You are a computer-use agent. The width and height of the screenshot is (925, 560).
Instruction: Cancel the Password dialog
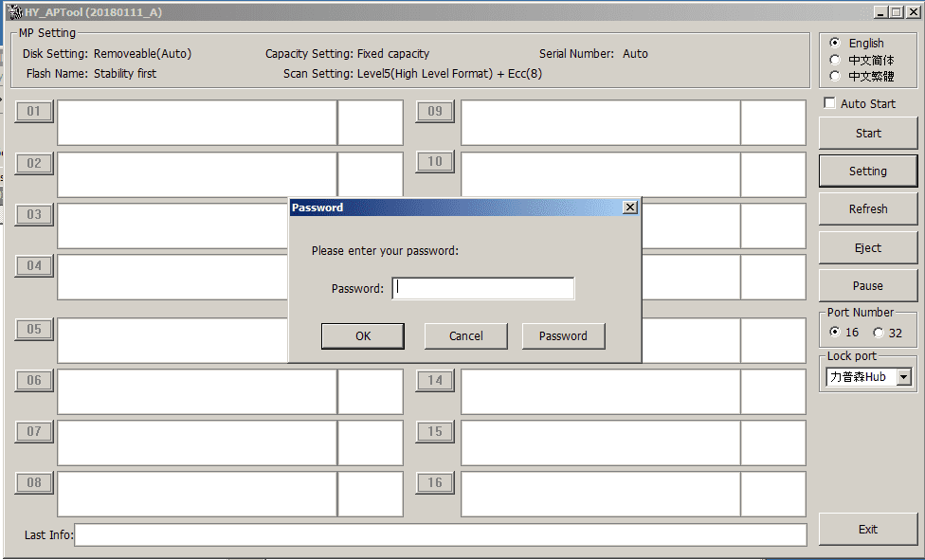coord(466,335)
